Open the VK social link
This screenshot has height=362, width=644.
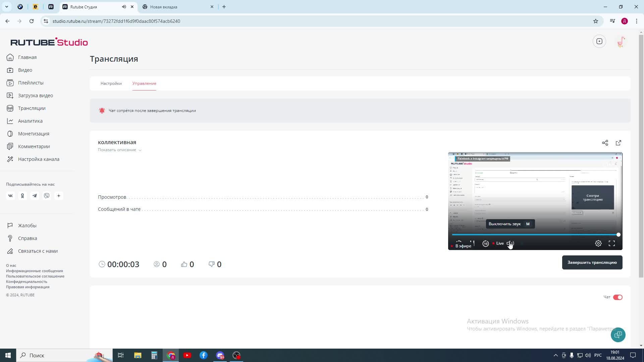10,196
